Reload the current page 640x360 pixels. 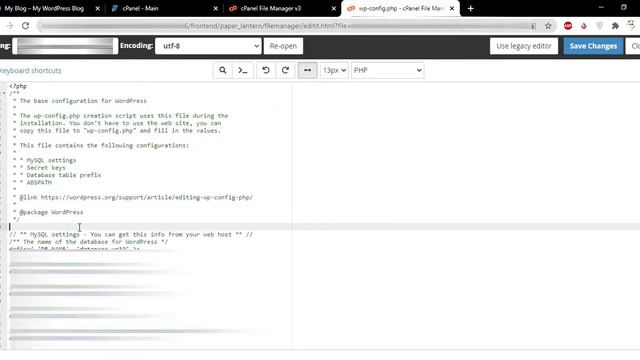click(x=25, y=26)
